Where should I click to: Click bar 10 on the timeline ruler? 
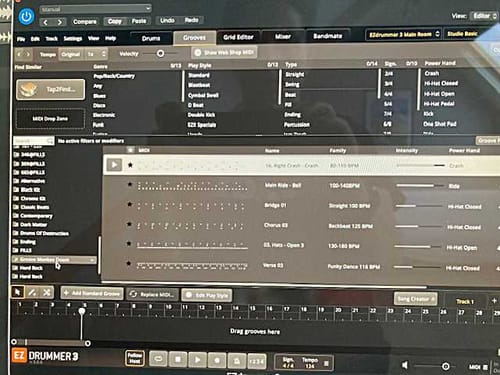(169, 307)
